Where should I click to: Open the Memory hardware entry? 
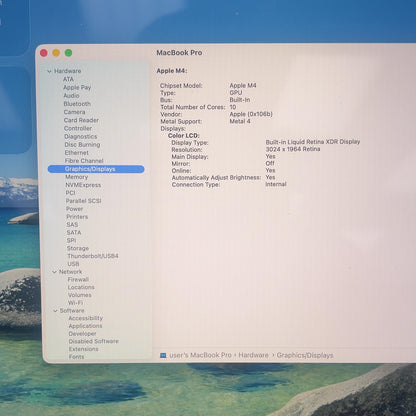point(77,177)
